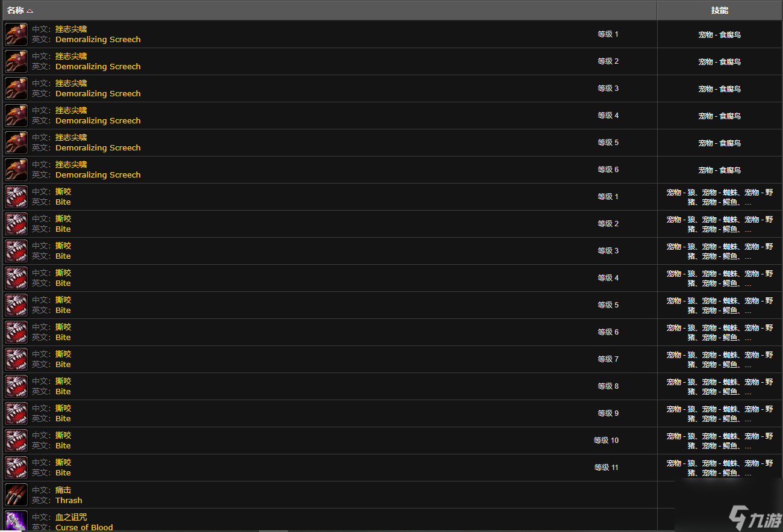Open 撕咬 link in level 2 row
The height and width of the screenshot is (532, 783).
63,218
